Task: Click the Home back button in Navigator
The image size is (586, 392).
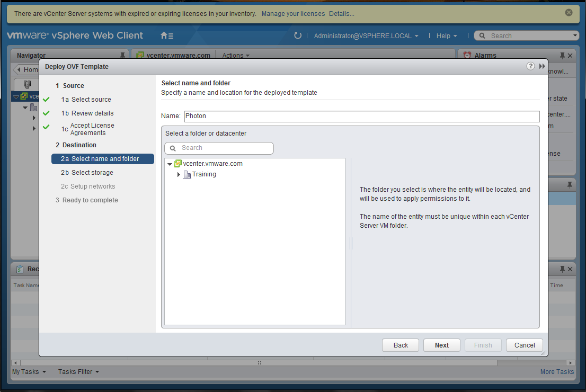Action: pos(27,69)
